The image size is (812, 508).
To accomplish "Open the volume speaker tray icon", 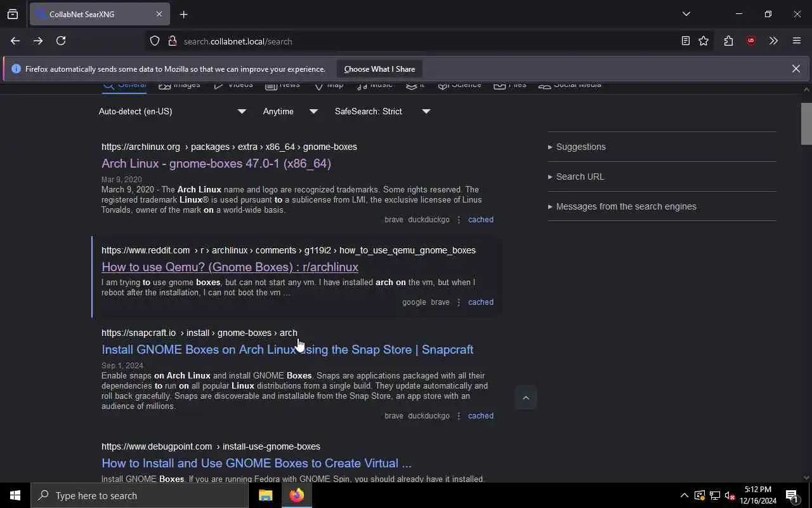I will [x=730, y=495].
